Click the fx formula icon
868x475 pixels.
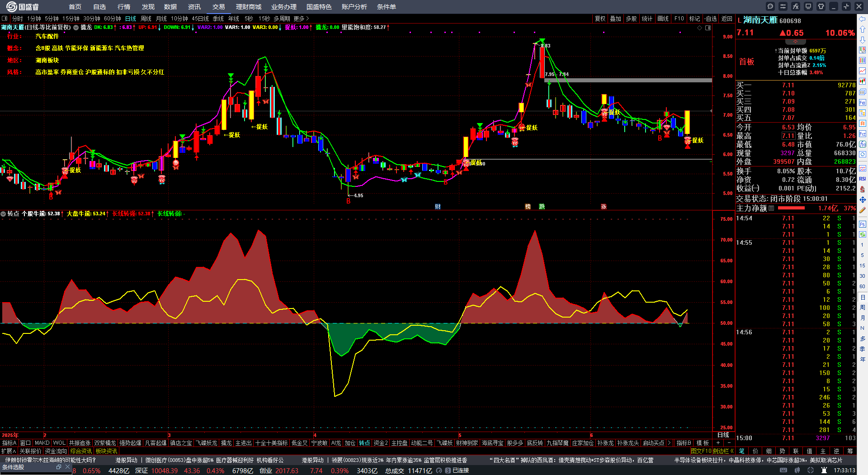pyautogui.click(x=796, y=6)
